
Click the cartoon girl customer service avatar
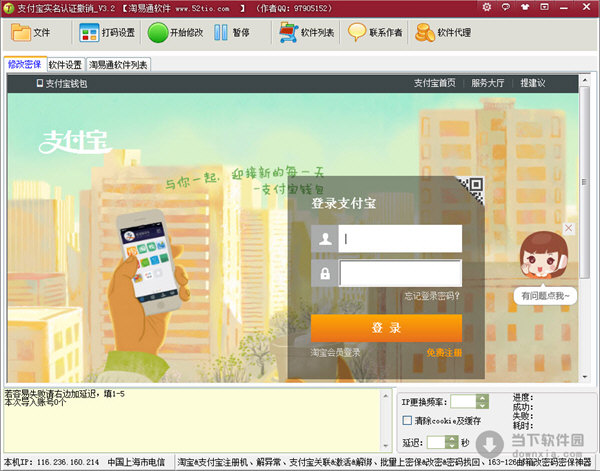click(543, 255)
